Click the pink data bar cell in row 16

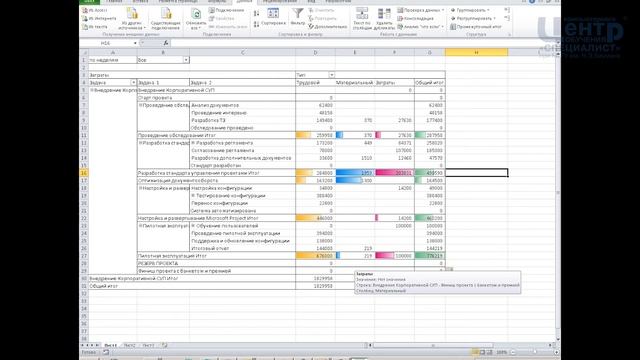[x=394, y=173]
